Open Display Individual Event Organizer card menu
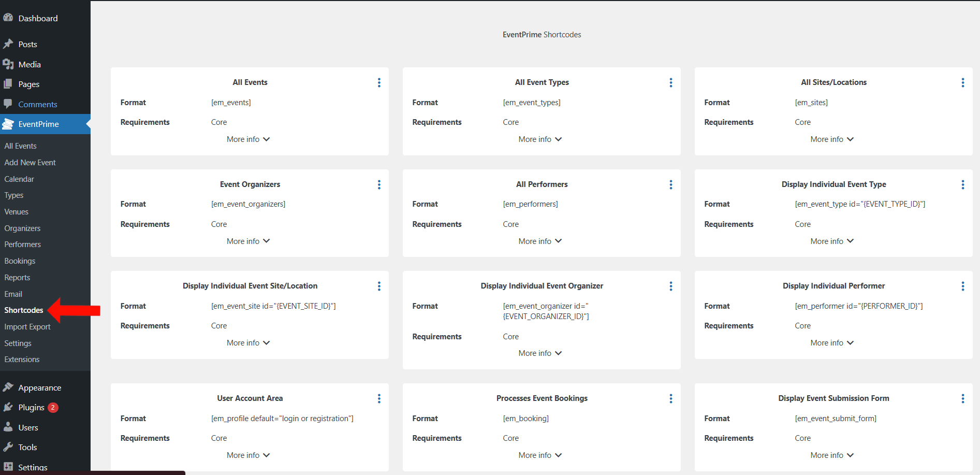This screenshot has width=980, height=475. (x=671, y=286)
